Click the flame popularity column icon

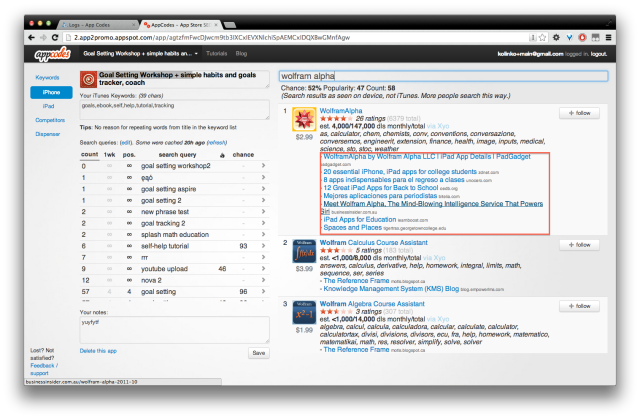pos(222,155)
